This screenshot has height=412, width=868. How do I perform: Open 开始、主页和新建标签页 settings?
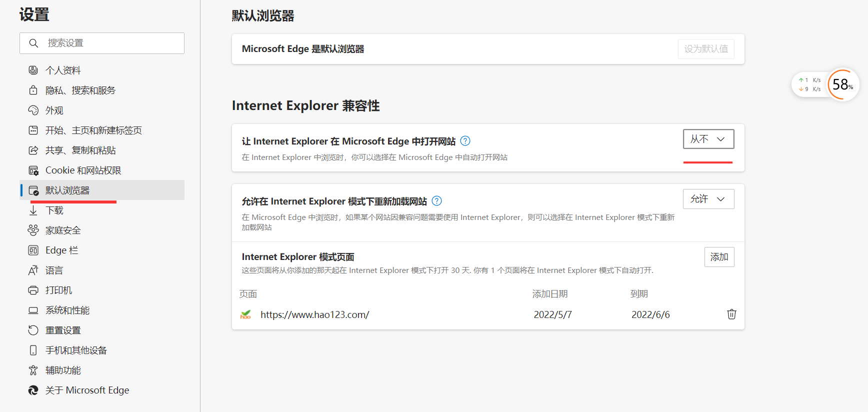(102, 130)
